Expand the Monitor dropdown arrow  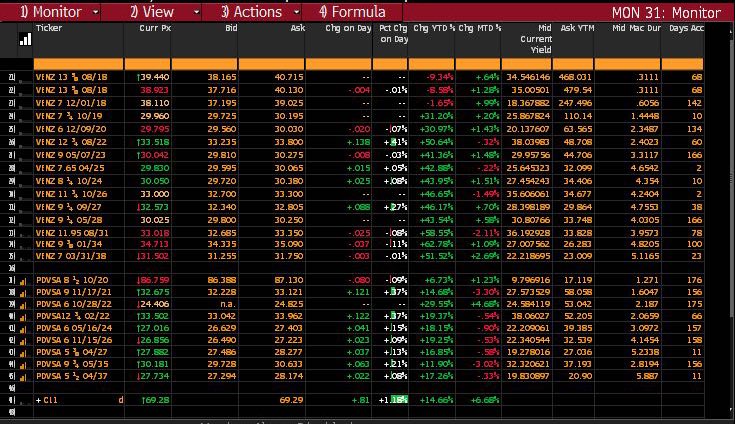(96, 12)
